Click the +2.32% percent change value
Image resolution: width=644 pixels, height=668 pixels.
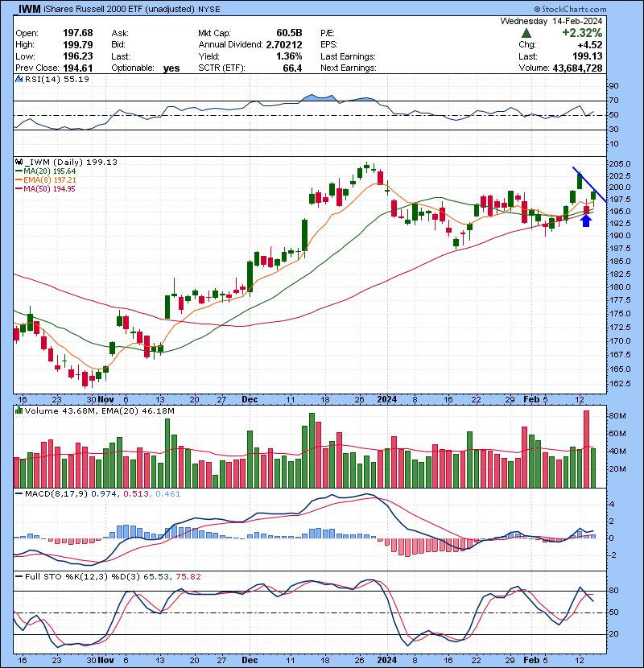point(582,33)
